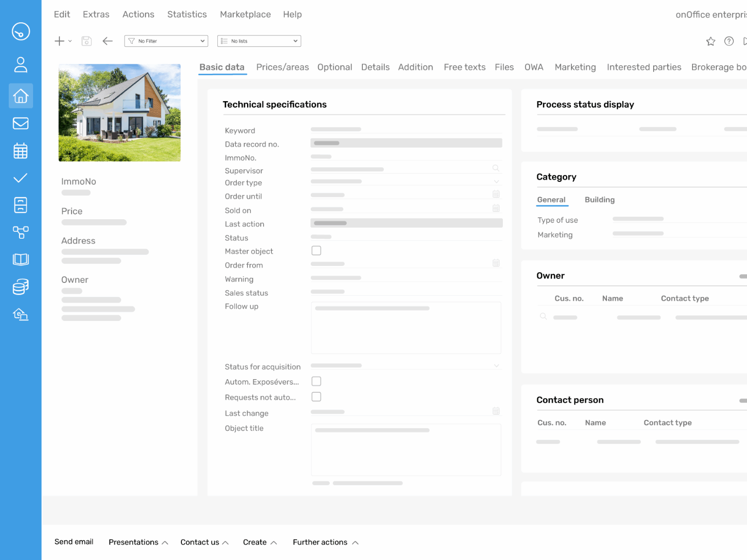Open the tasks checkmark module
The height and width of the screenshot is (560, 747).
(20, 177)
